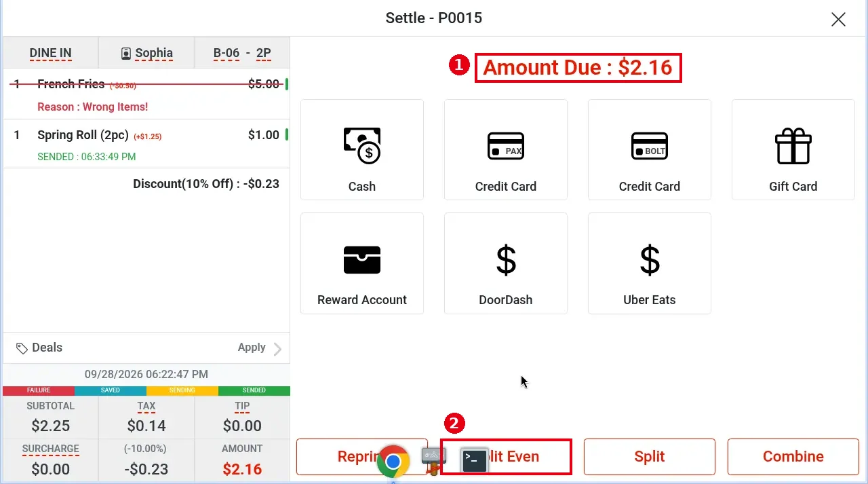
Task: Click the red FAILURE status legend
Action: click(39, 390)
